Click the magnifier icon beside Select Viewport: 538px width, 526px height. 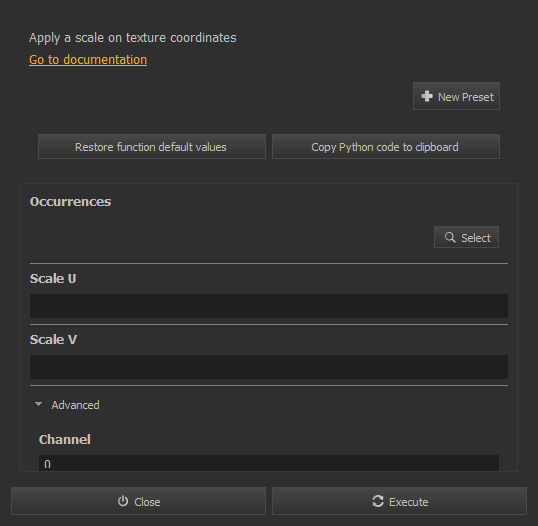click(x=450, y=237)
